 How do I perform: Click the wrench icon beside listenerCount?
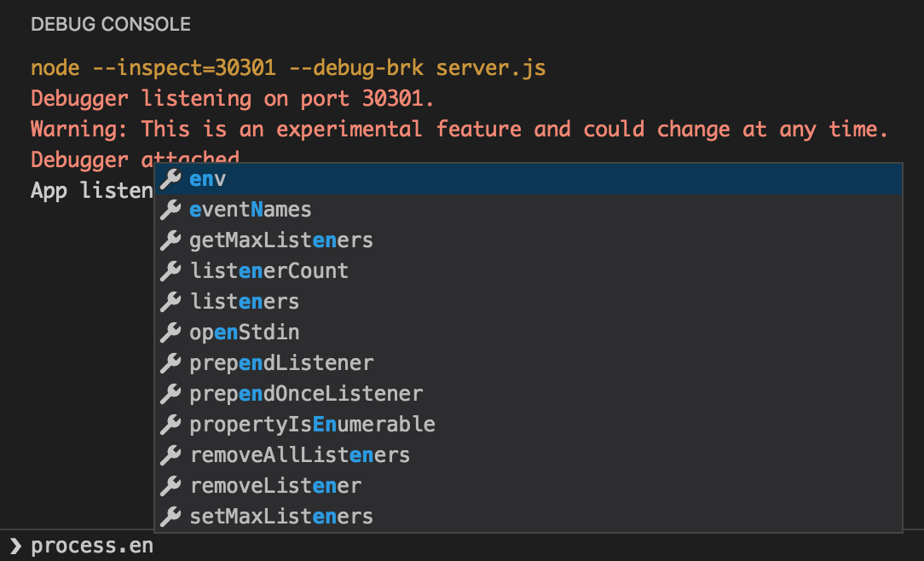(x=170, y=271)
